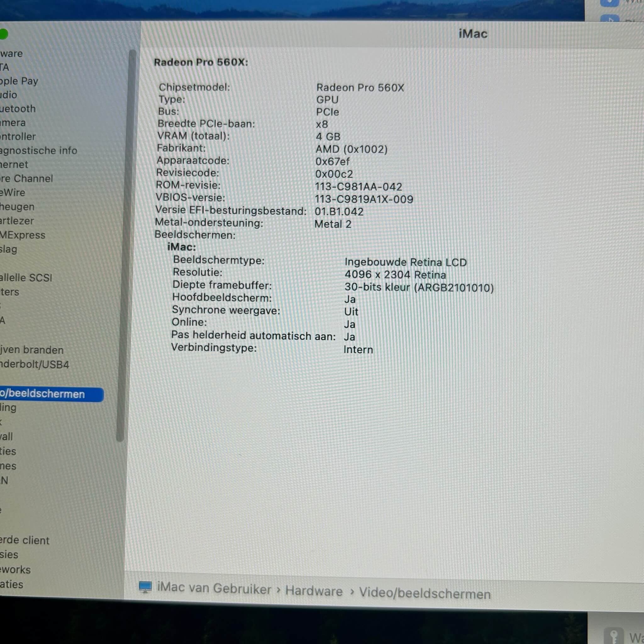Viewport: 644px width, 644px height.
Task: Click the Metal support value 'Metal 2'
Action: (333, 224)
